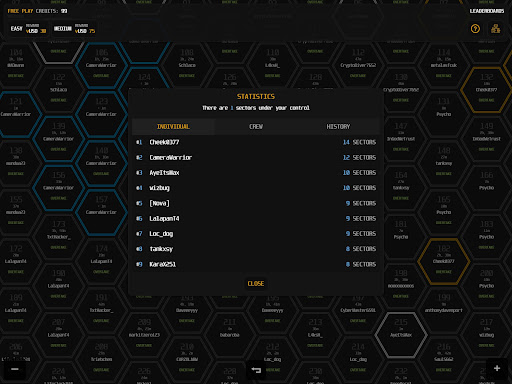Select hexagon sector 215 AyeItsMax

click(x=401, y=335)
